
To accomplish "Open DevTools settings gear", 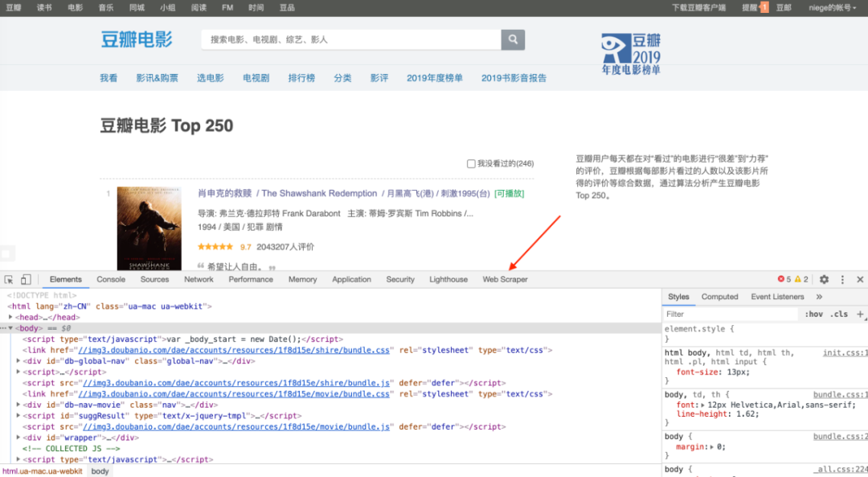I will (824, 280).
